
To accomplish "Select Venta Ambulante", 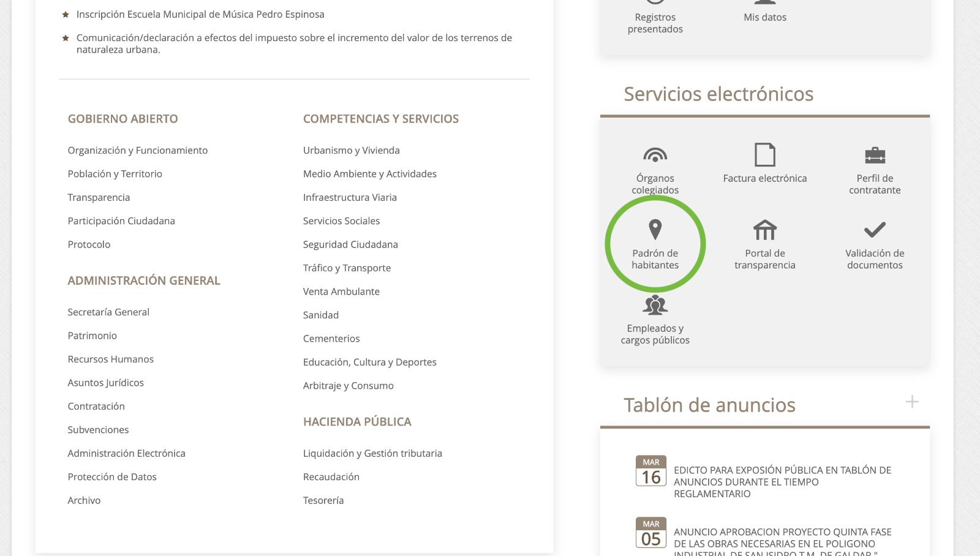I will tap(341, 291).
